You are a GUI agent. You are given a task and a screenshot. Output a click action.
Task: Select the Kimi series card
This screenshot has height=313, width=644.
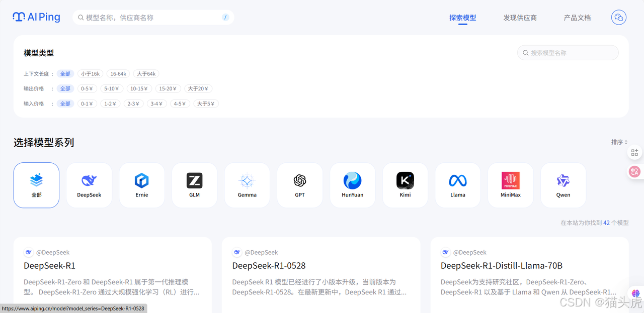tap(405, 185)
